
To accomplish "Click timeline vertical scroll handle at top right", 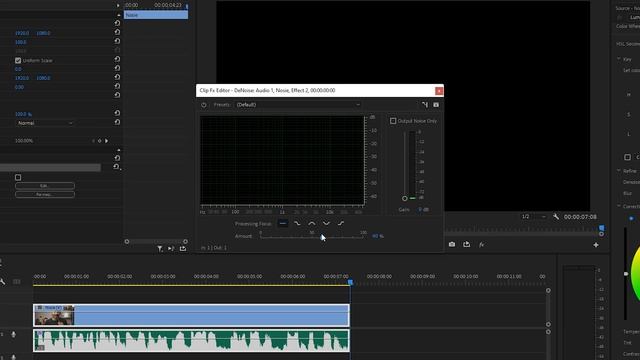I will click(x=548, y=291).
